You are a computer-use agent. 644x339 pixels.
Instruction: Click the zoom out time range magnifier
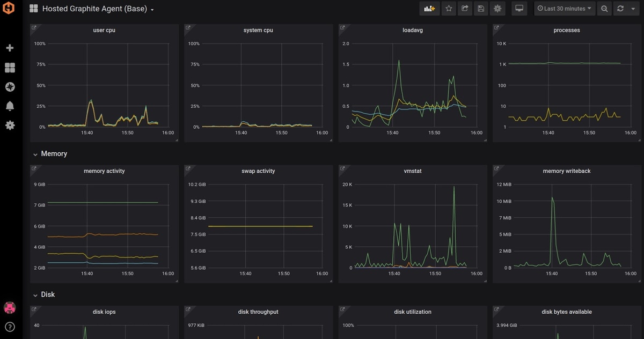point(604,9)
